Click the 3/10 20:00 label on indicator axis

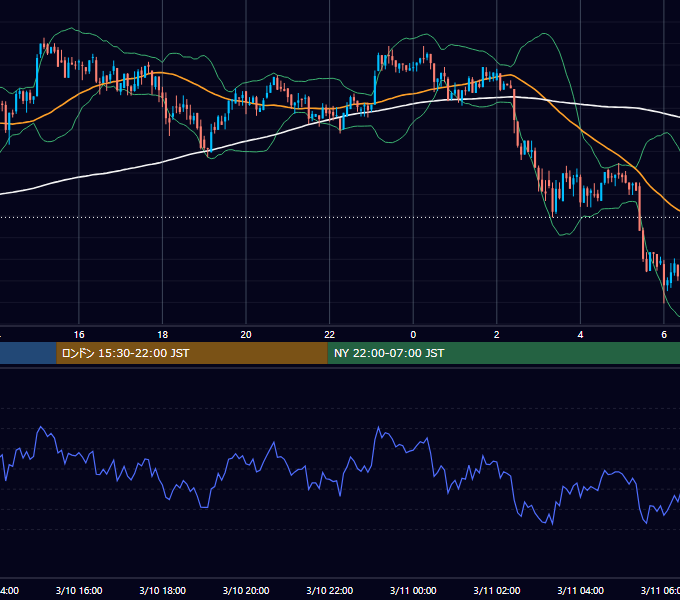pyautogui.click(x=246, y=590)
